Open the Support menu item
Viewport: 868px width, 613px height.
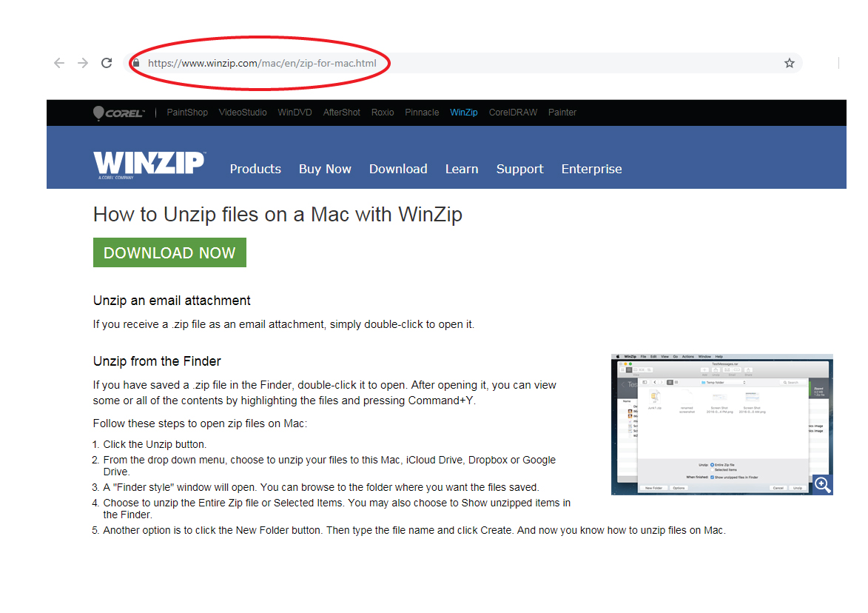[x=519, y=169]
